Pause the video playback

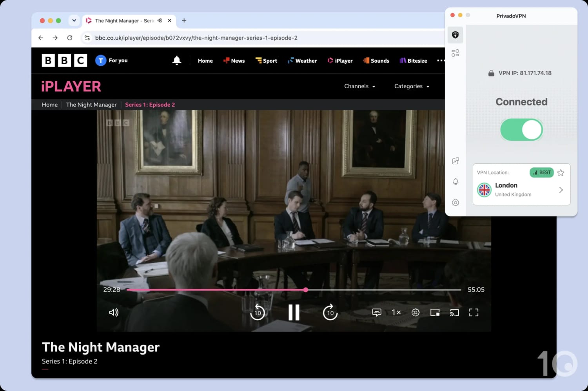294,312
